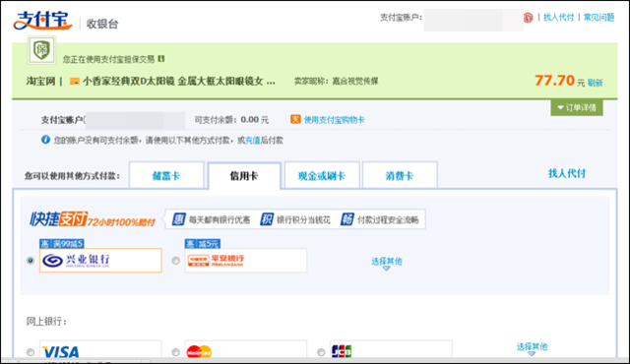Click the 可支付余额 0.00 元 text
630x364 pixels.
231,120
